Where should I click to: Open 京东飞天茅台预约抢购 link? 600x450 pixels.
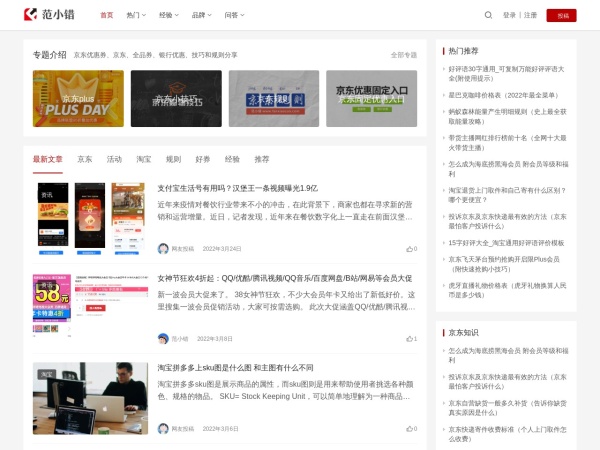[x=504, y=264]
